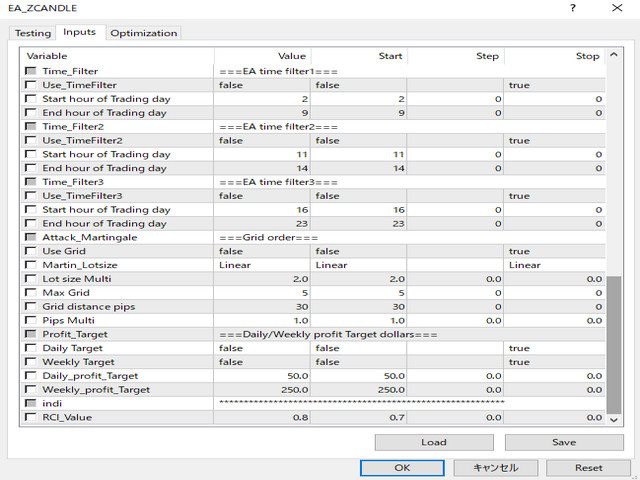Toggle the Weekly Target checkbox
Screen dimensions: 640x480
click(30, 362)
